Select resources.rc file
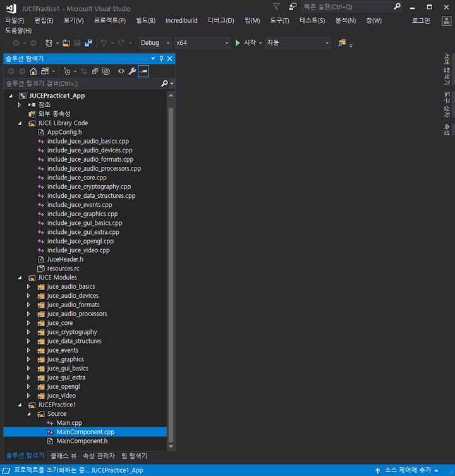 click(63, 269)
